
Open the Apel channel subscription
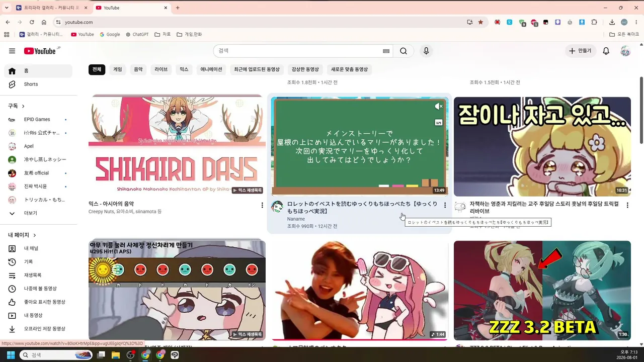[x=38, y=146]
